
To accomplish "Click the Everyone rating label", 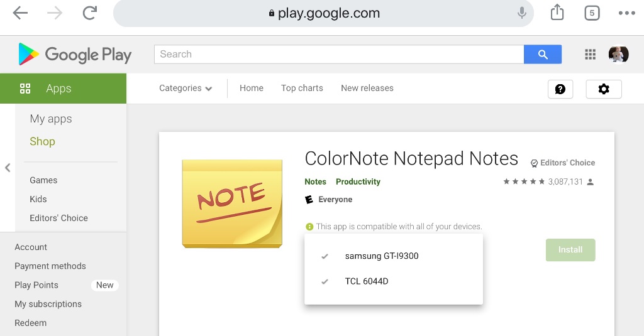I will pyautogui.click(x=335, y=199).
